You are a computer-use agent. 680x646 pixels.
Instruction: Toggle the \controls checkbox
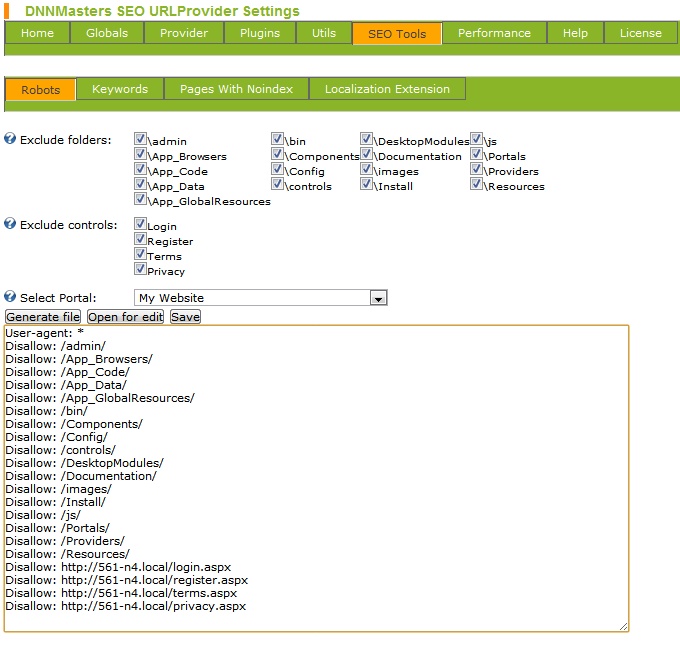pos(278,184)
